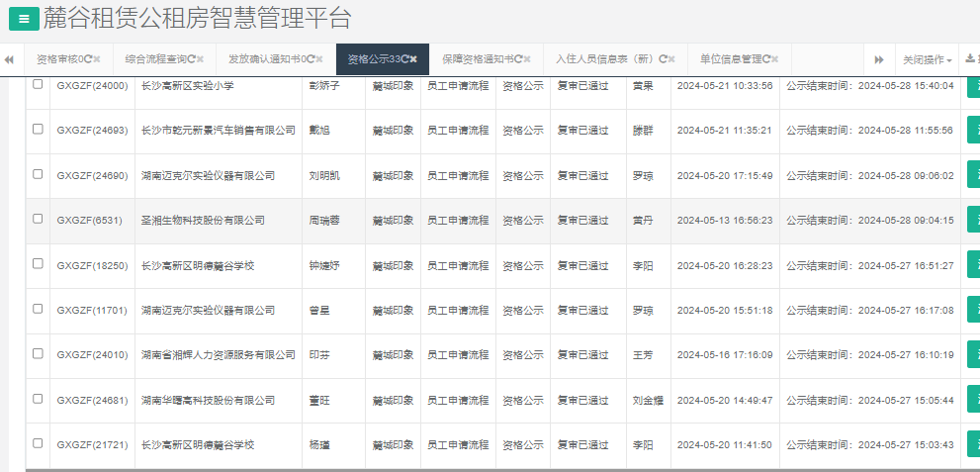Close the 综合流程查询 tab
Viewport: 980px width, 472px height.
click(200, 59)
